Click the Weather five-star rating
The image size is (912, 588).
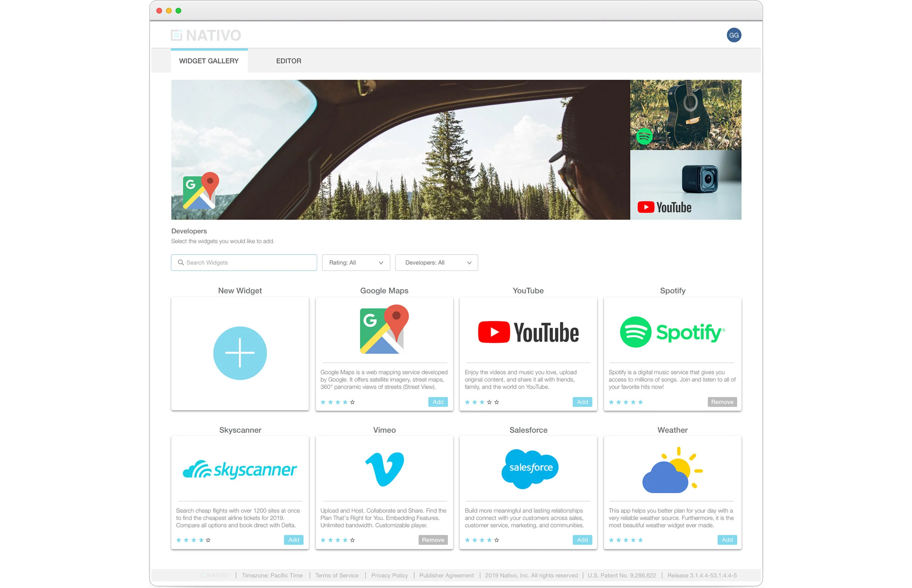[x=625, y=540]
